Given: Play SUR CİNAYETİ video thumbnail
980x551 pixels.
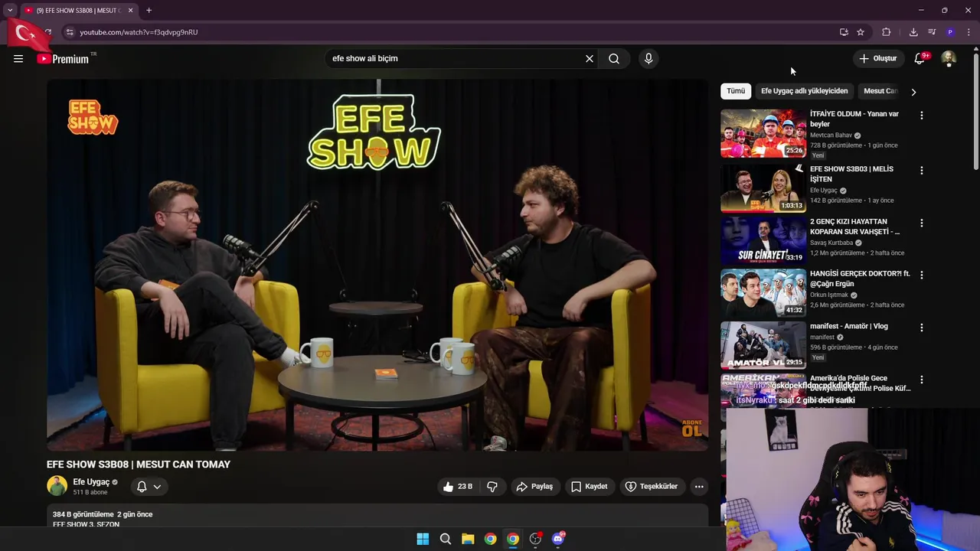Looking at the screenshot, I should [763, 240].
